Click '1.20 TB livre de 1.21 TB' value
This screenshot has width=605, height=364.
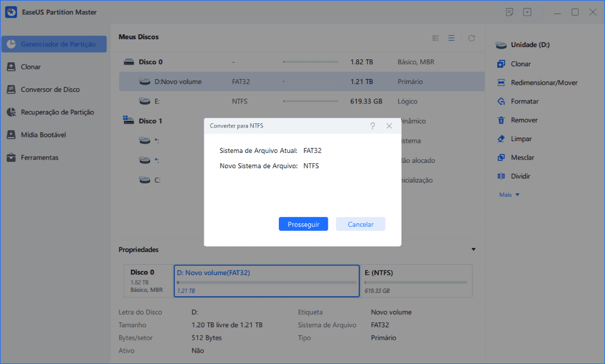click(227, 325)
